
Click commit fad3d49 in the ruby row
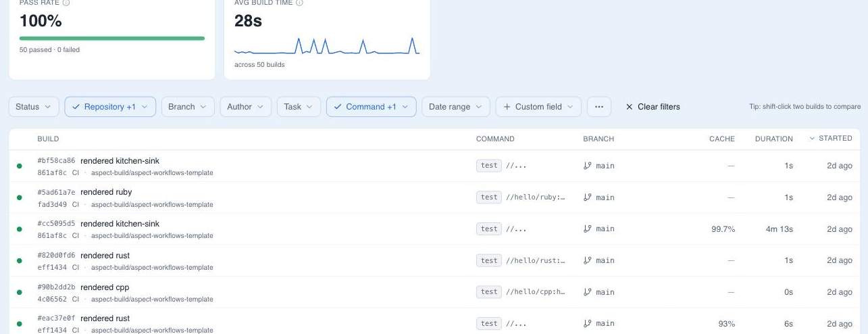pos(52,204)
